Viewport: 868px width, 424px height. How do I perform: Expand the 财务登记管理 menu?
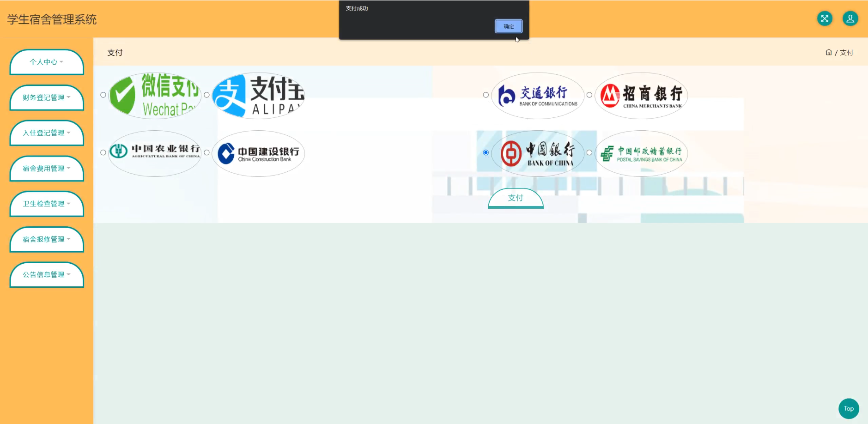tap(47, 97)
